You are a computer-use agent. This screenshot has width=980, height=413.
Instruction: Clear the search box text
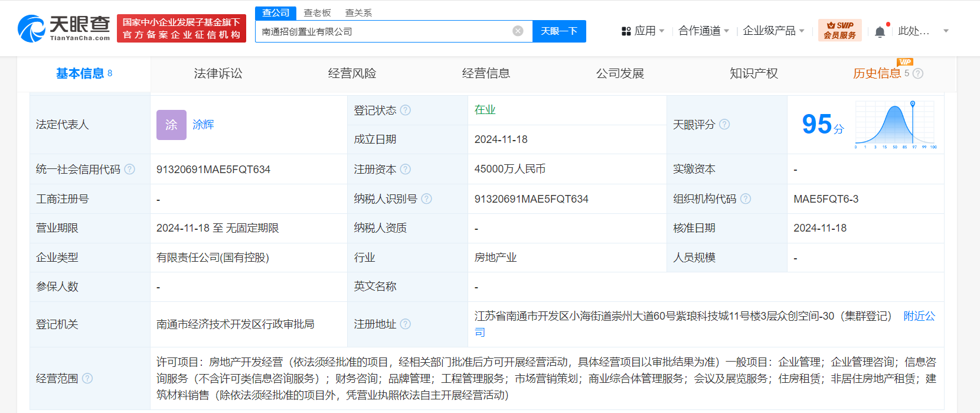[518, 31]
